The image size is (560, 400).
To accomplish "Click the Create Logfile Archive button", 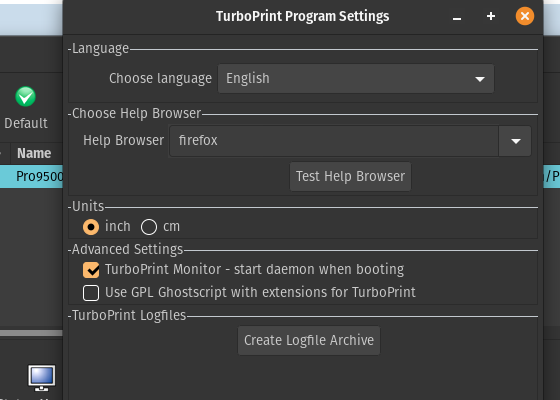I will [x=309, y=340].
